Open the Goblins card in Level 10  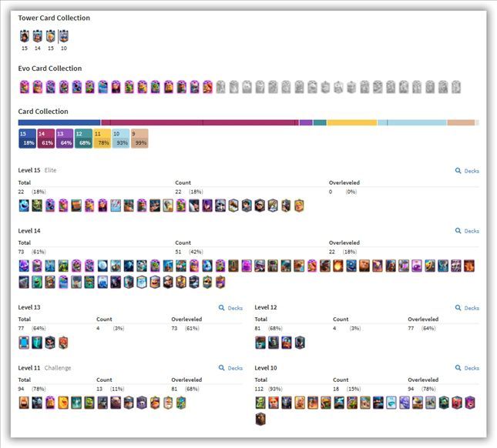click(260, 403)
